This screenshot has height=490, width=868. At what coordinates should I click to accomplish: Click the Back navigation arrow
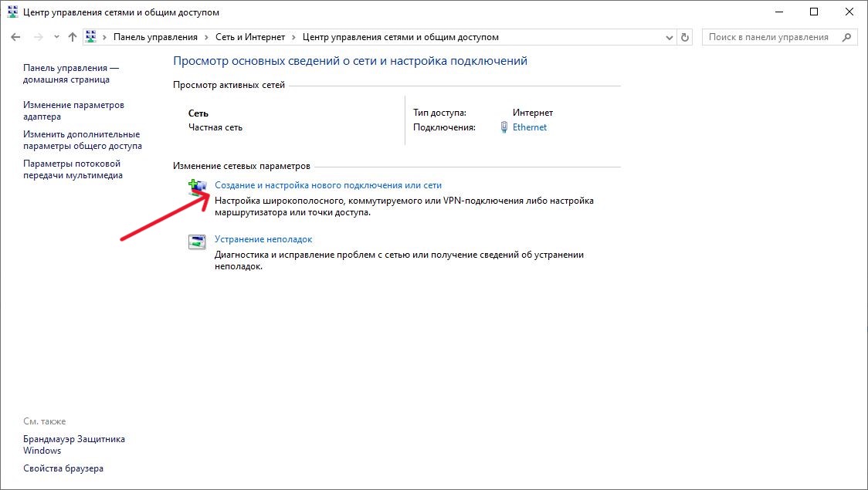click(x=16, y=37)
